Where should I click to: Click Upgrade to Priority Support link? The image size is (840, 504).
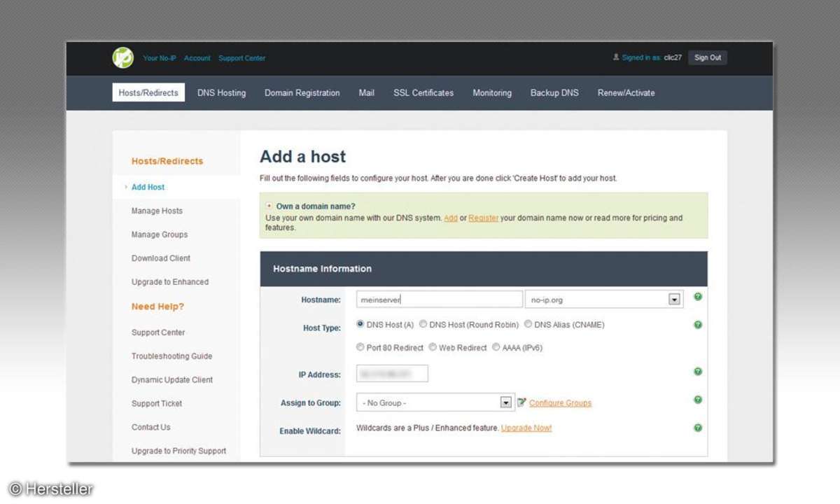tap(179, 451)
